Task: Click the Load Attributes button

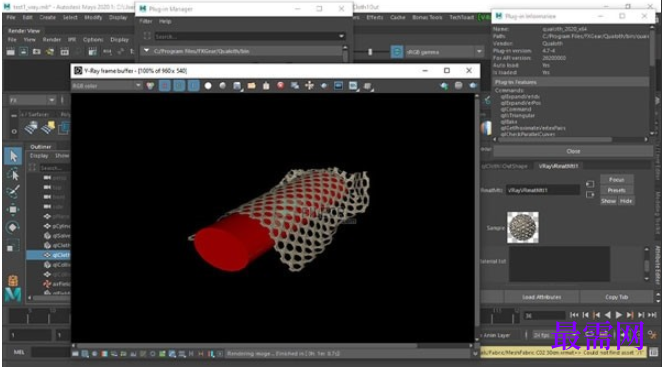Action: coord(542,297)
